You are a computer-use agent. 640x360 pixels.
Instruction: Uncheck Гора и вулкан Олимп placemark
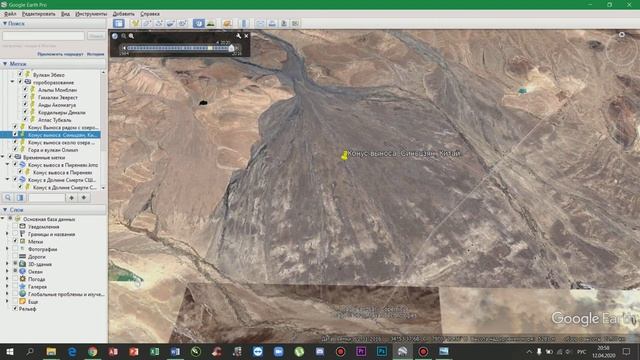click(16, 149)
